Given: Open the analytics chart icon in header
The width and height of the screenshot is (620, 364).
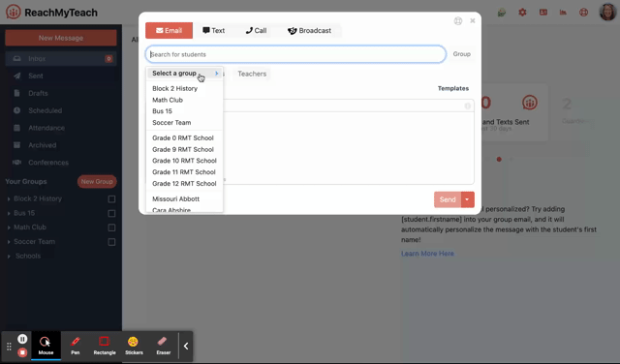Looking at the screenshot, I should (x=563, y=13).
